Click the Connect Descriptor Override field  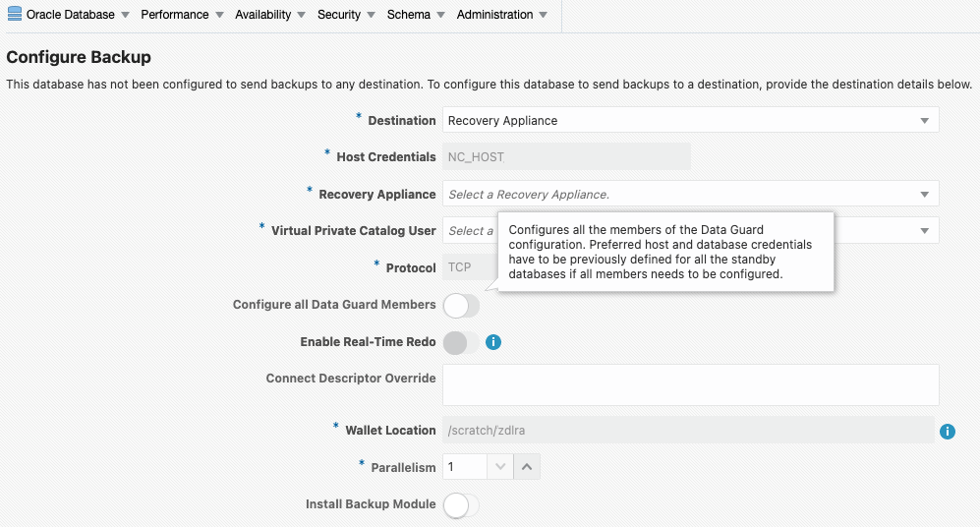click(x=690, y=384)
